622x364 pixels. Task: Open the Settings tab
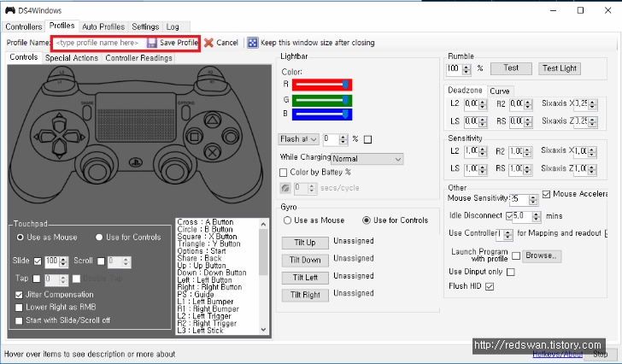pos(145,26)
